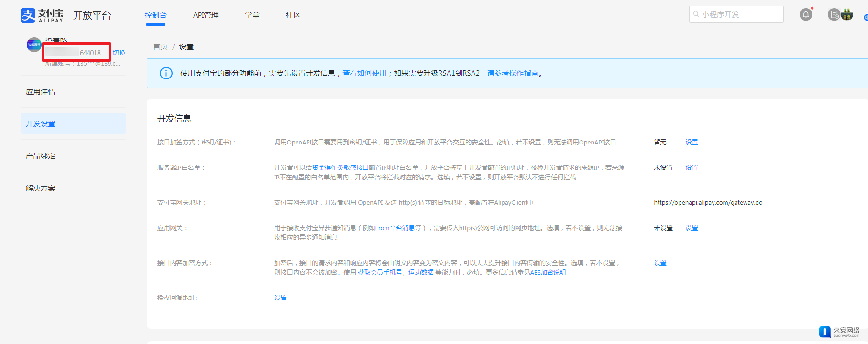Click 切换 to switch application

pos(119,53)
